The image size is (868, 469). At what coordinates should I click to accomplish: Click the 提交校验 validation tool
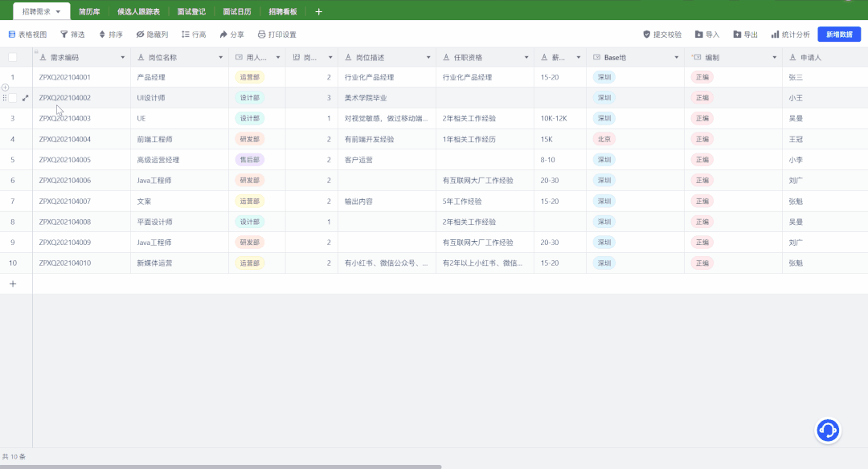[662, 35]
